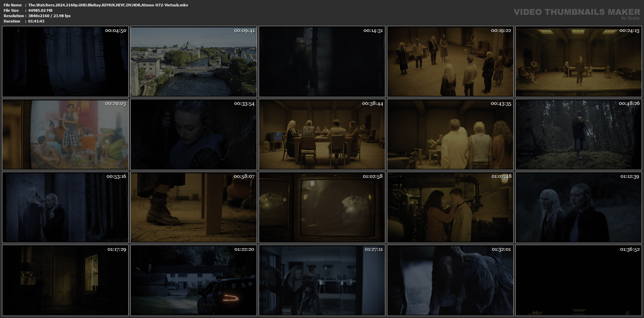Viewport: 644px width, 318px height.
Task: Click the old TV monitor thumbnail 01:02:58
Action: coord(322,207)
